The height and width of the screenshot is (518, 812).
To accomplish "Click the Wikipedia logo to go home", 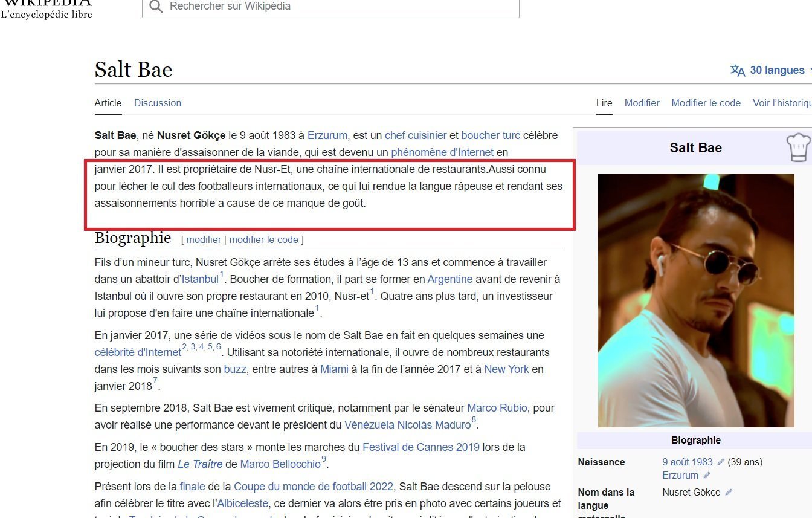I will (47, 8).
